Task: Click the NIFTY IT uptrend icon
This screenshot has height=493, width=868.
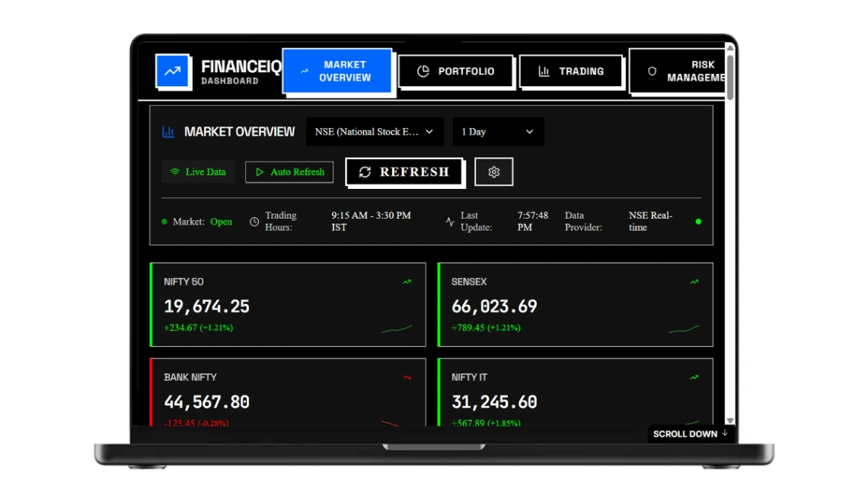Action: [x=694, y=377]
